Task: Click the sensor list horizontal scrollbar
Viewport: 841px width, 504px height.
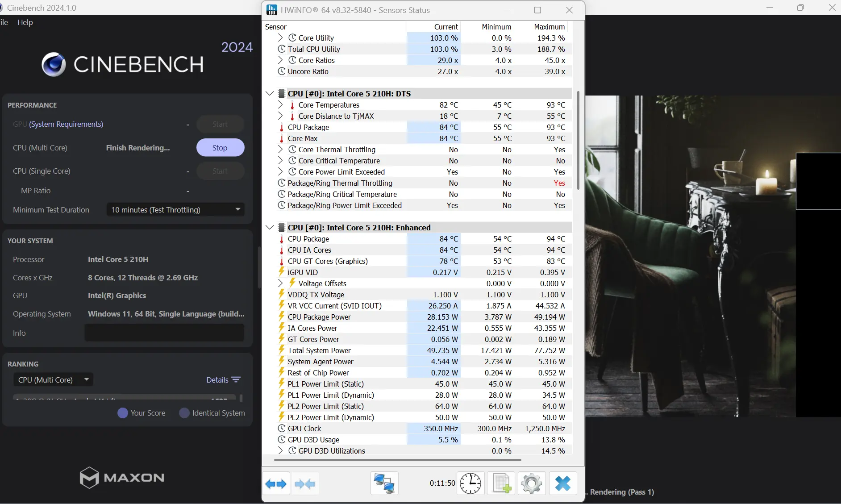Action: (397, 459)
